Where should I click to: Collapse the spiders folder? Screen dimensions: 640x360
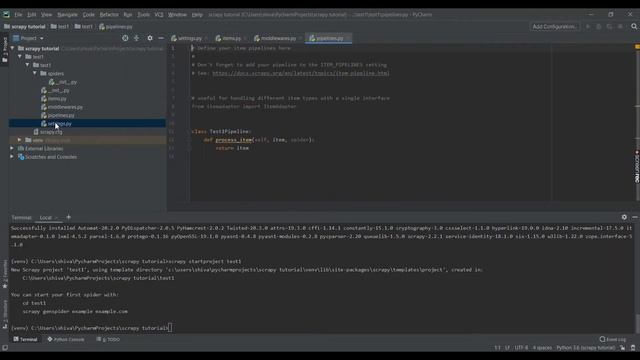coord(35,73)
